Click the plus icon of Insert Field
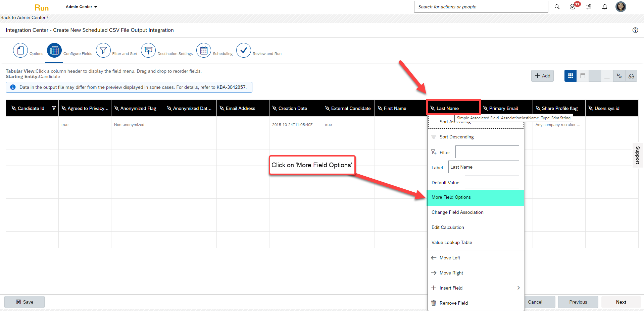The height and width of the screenshot is (311, 644). click(x=434, y=288)
